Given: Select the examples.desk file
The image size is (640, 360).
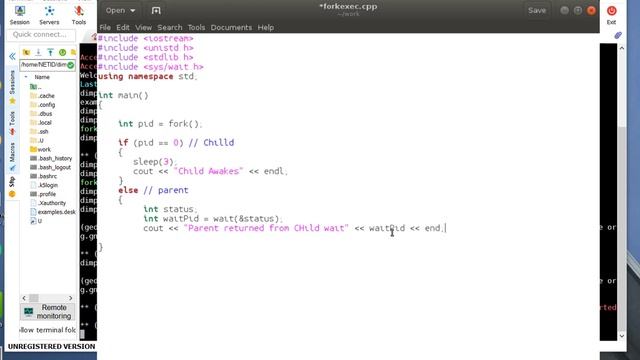Looking at the screenshot, I should pyautogui.click(x=53, y=212).
